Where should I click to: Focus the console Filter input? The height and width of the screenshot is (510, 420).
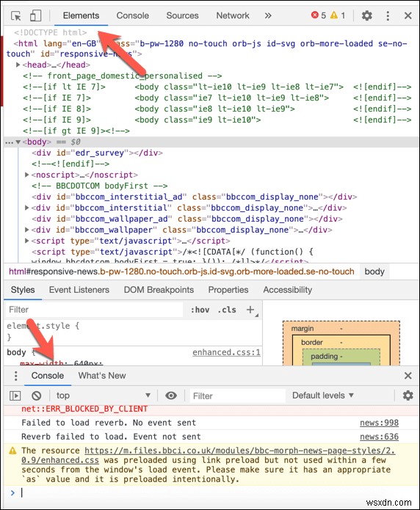click(x=237, y=396)
